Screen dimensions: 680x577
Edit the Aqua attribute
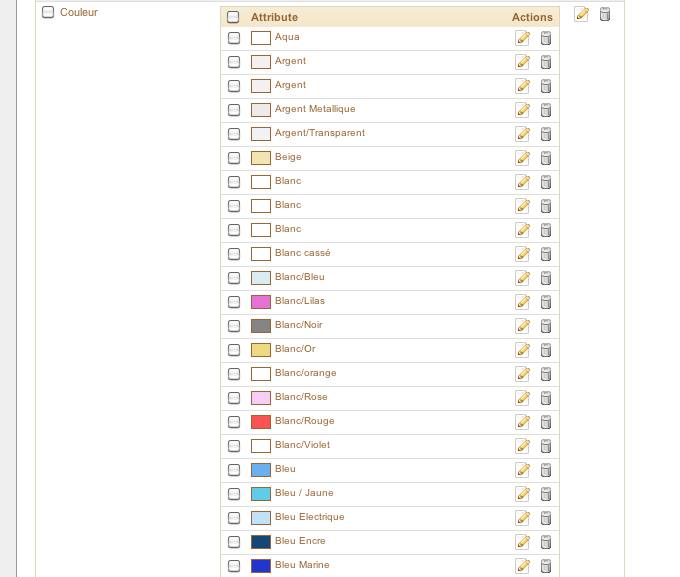(x=523, y=38)
